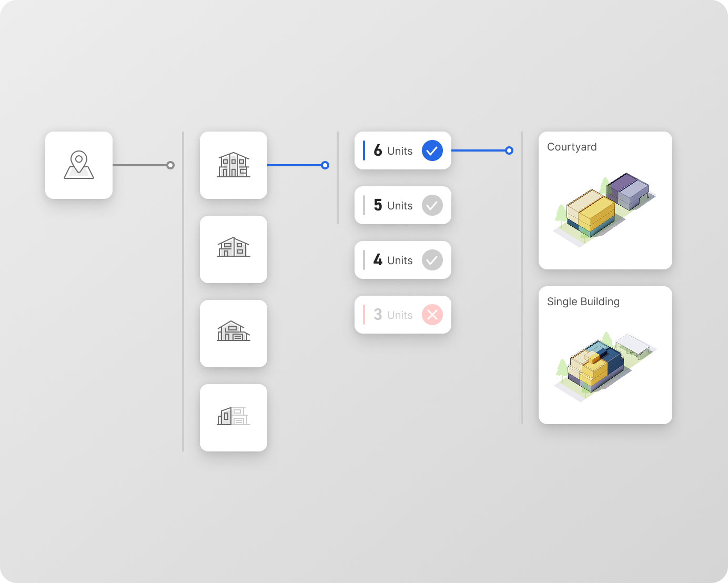Image resolution: width=728 pixels, height=583 pixels.
Task: Choose the 6 Units option
Action: pos(403,150)
